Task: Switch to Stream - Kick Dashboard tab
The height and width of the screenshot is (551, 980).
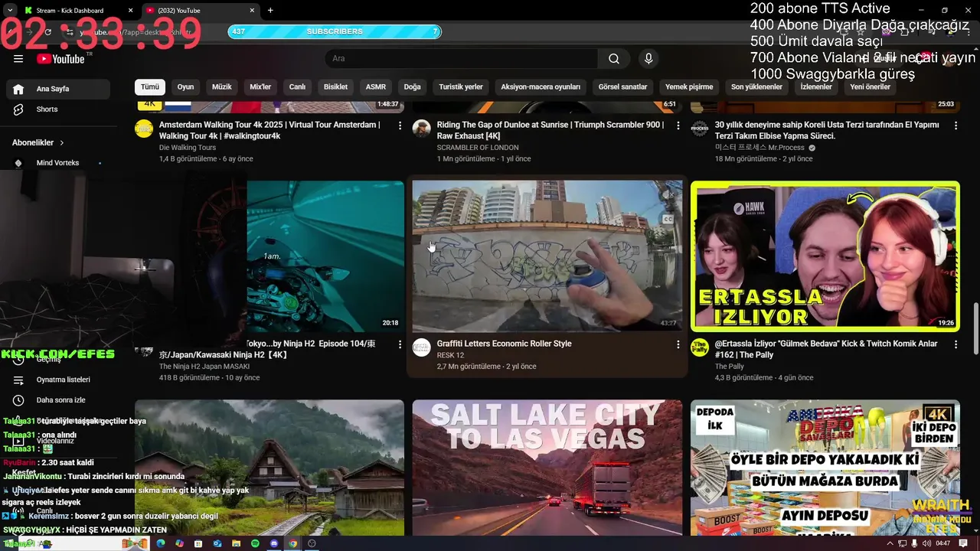Action: click(77, 11)
